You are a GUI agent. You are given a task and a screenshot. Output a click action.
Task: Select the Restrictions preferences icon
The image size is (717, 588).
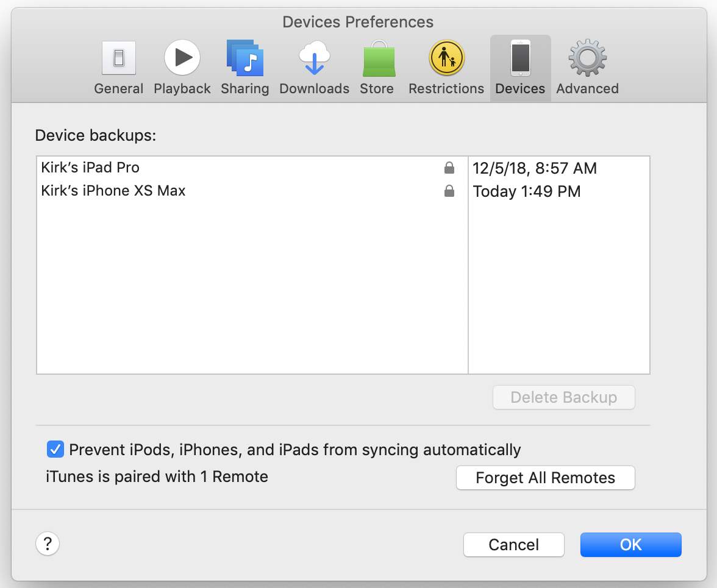[446, 58]
